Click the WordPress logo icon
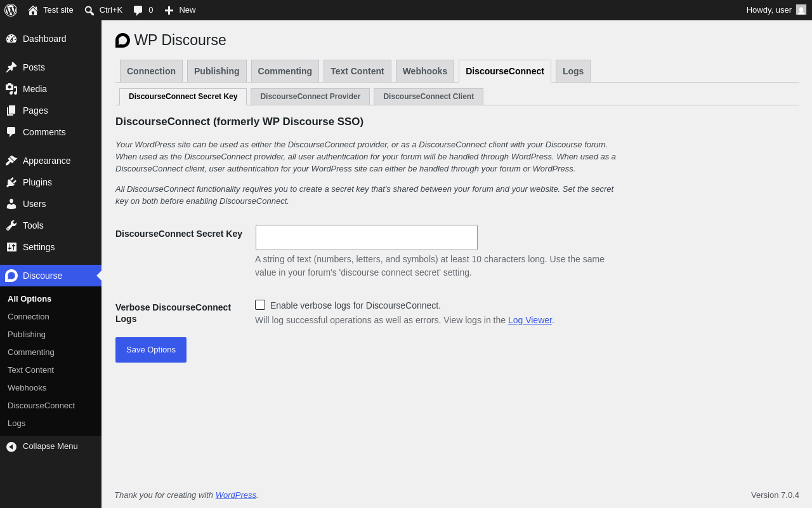 pos(11,10)
